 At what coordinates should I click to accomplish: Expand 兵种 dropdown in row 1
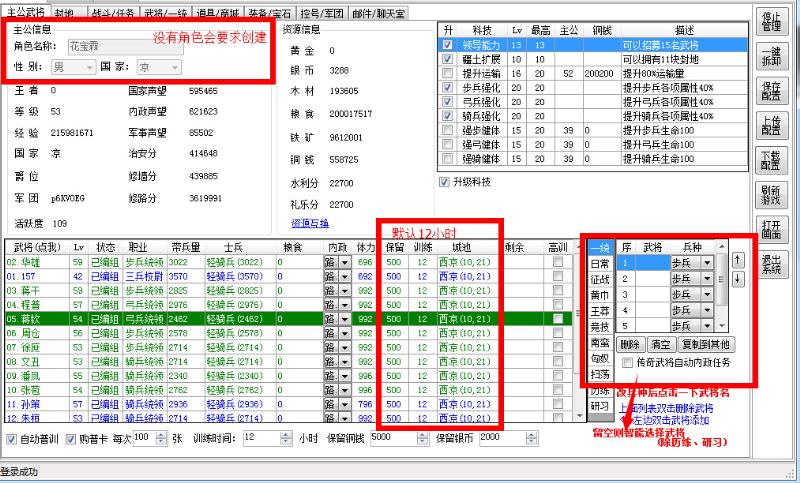coord(707,263)
